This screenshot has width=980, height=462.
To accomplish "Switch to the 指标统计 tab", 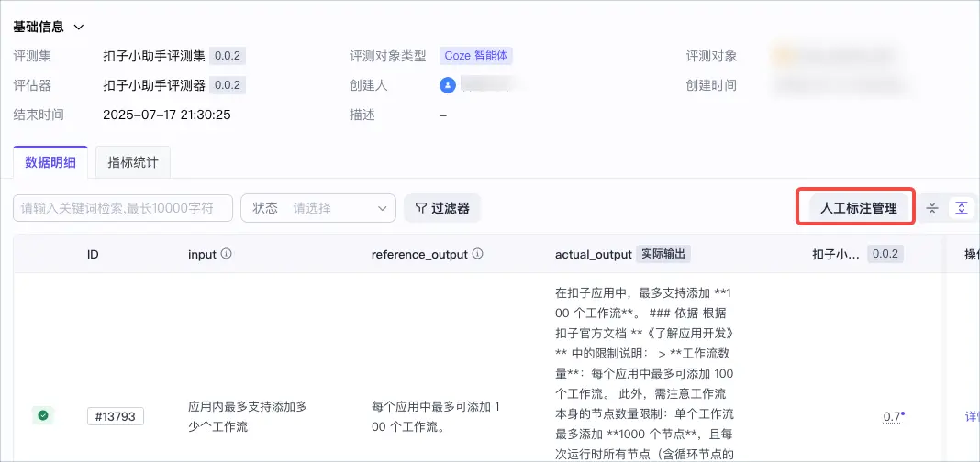I will (x=133, y=163).
